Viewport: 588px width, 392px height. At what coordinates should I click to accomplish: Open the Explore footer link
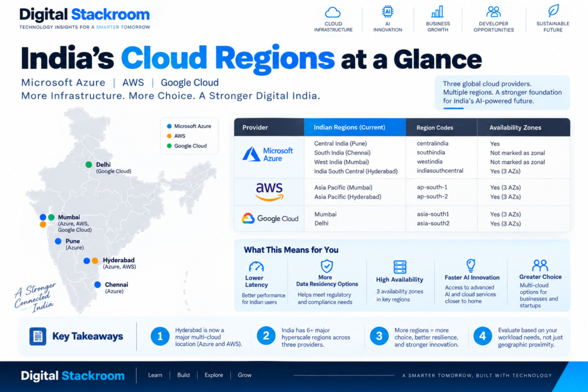(214, 375)
